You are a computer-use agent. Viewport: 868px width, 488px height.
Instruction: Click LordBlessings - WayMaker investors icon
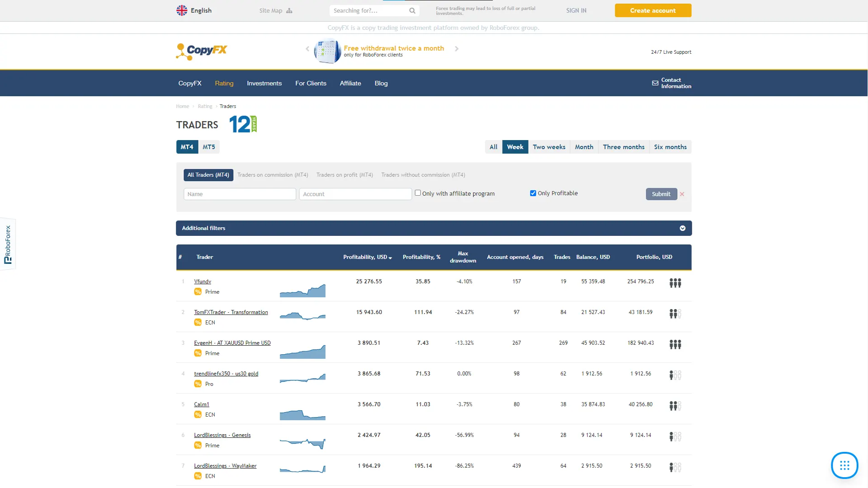click(675, 467)
